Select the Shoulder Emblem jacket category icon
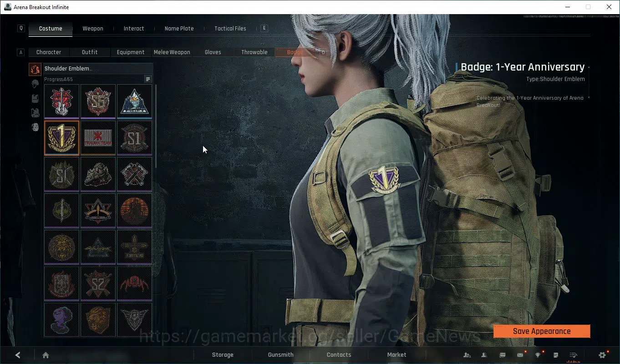 [35, 69]
